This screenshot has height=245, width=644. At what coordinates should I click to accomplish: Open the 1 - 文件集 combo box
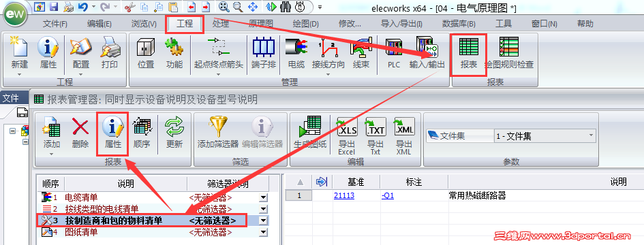click(546, 136)
